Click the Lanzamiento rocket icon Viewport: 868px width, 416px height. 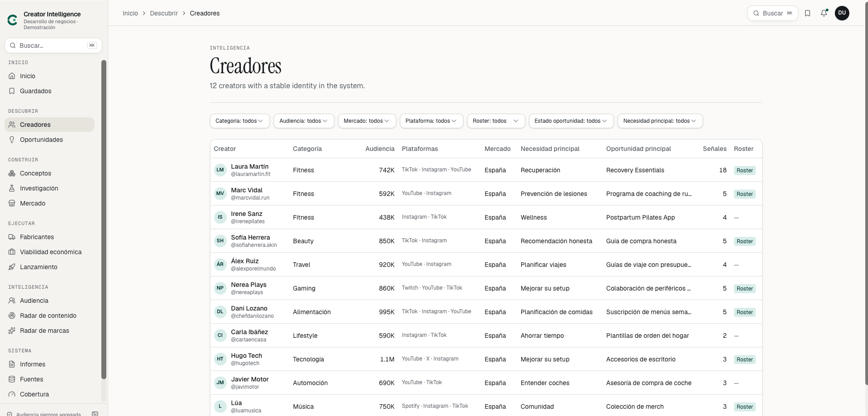tap(12, 267)
